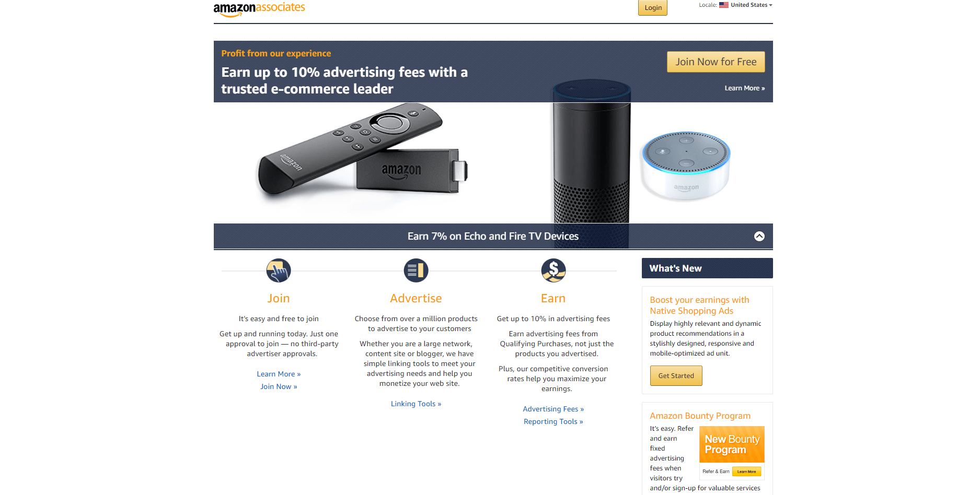Image resolution: width=980 pixels, height=495 pixels.
Task: Click Join Now for Free button
Action: click(716, 62)
